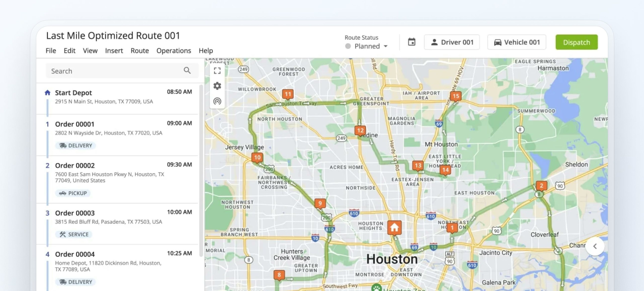Collapse the map side panel chevron
This screenshot has height=291, width=644.
(595, 246)
